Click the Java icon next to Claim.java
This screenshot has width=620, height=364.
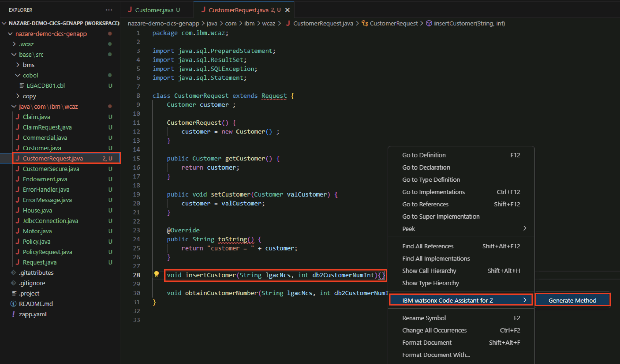(18, 117)
